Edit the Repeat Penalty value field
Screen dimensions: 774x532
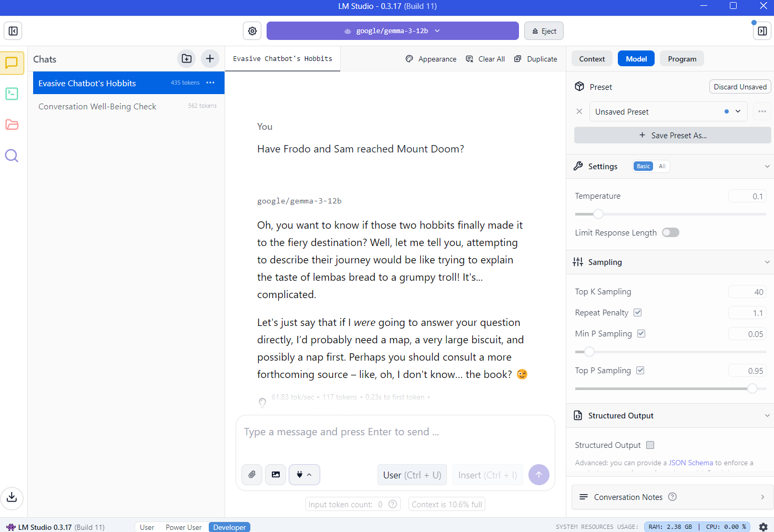tap(747, 313)
